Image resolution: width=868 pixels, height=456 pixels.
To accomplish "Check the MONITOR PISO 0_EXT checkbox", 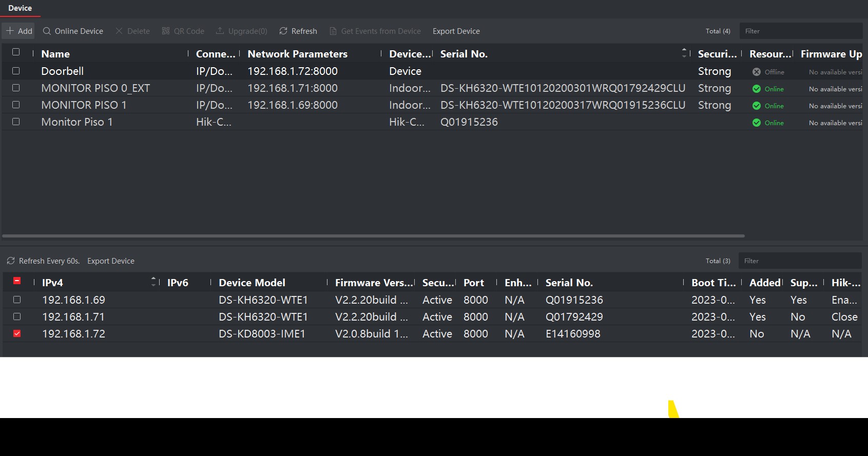I will tap(16, 88).
